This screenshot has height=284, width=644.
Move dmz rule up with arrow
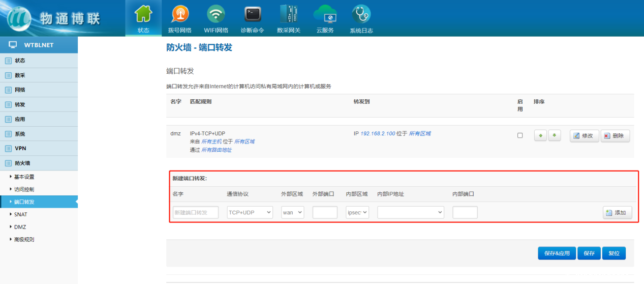click(540, 136)
